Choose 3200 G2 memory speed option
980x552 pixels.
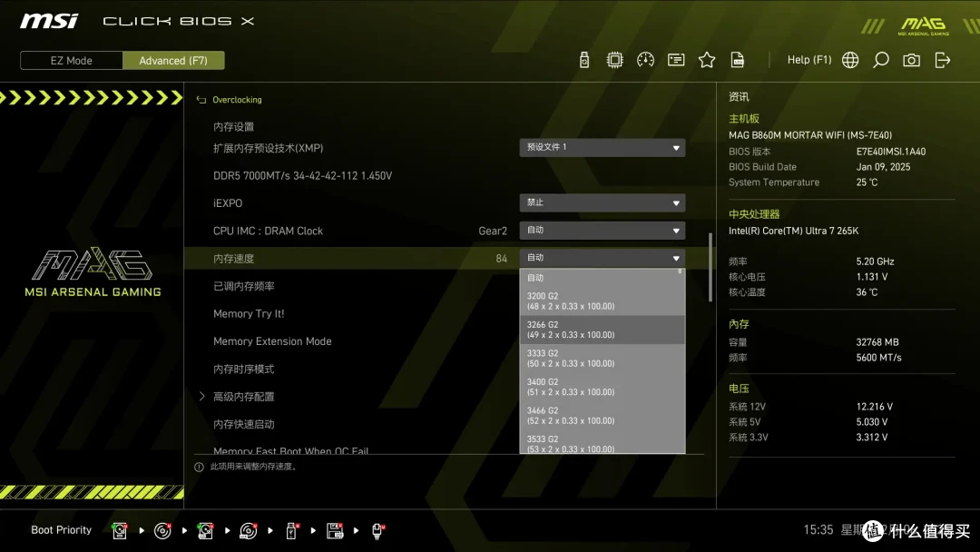(602, 301)
